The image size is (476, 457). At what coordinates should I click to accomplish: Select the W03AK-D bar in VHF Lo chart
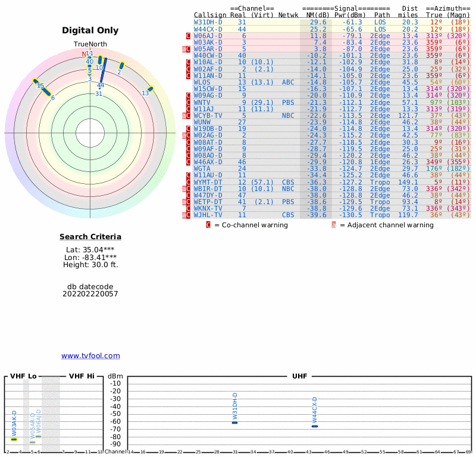point(14,439)
